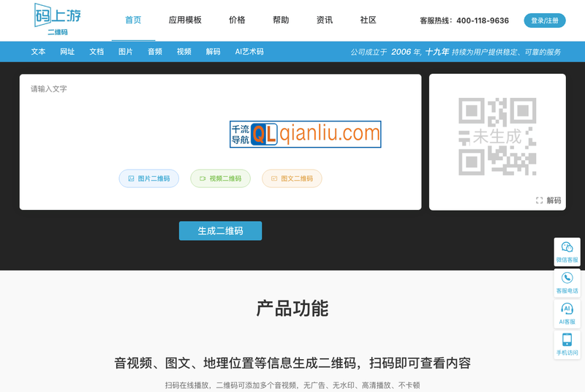Choose the 图文二维码 pill button
585x392 pixels.
pyautogui.click(x=292, y=178)
